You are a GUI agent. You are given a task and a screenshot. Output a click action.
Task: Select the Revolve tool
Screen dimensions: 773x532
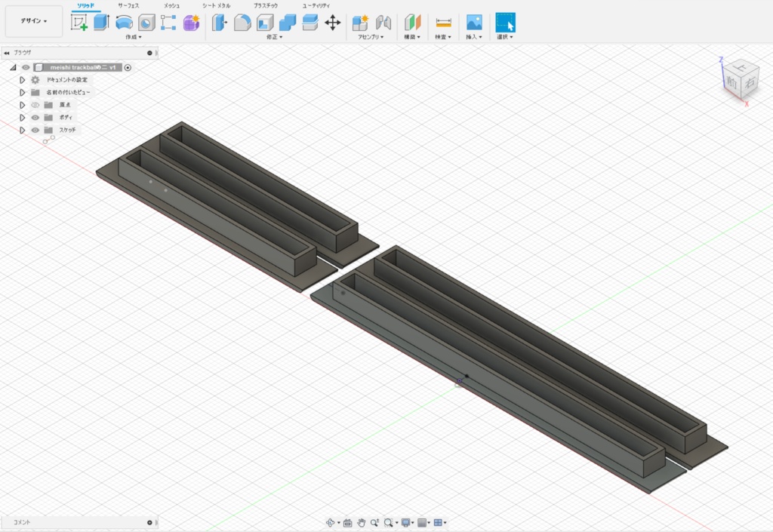(124, 22)
